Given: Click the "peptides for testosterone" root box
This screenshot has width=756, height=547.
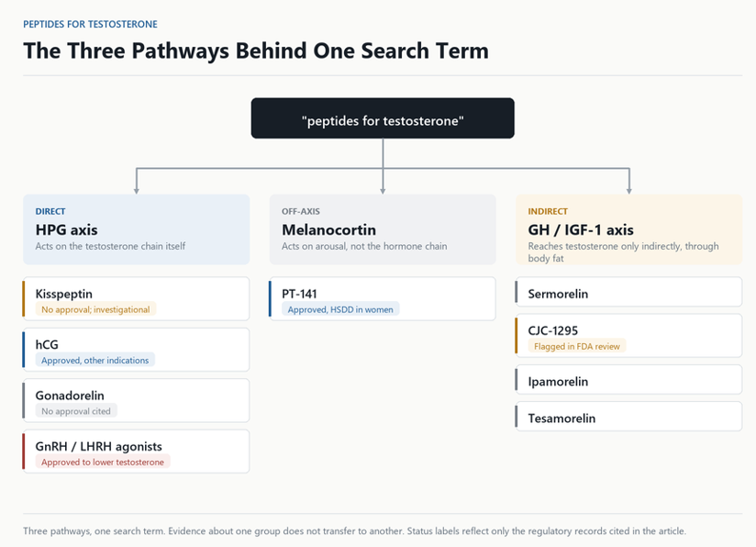Looking at the screenshot, I should point(383,118).
